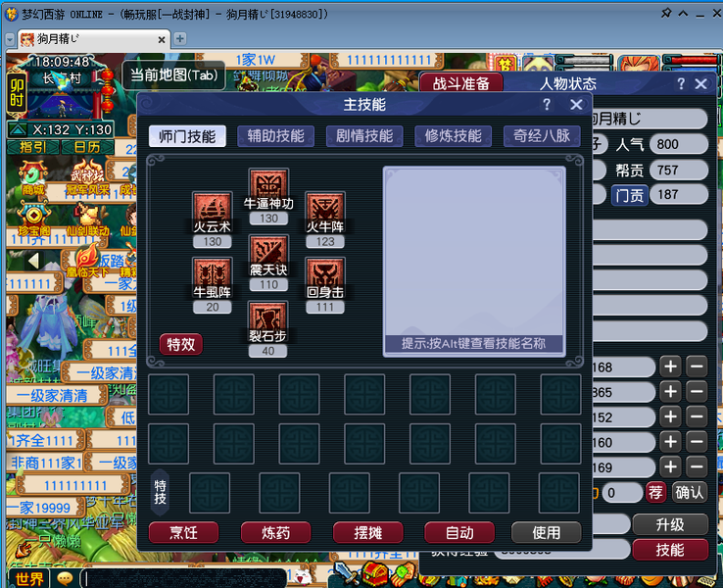Open chat emoji face icon
723x588 pixels.
pyautogui.click(x=65, y=578)
